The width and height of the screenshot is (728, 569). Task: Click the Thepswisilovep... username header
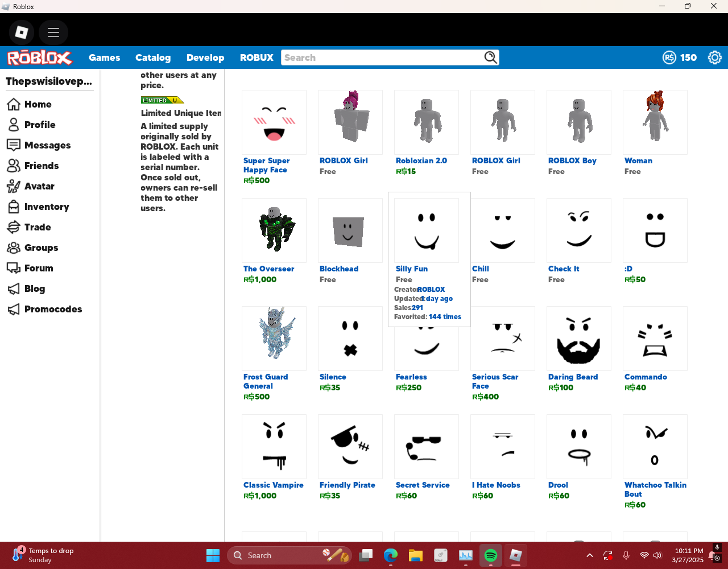pos(49,81)
